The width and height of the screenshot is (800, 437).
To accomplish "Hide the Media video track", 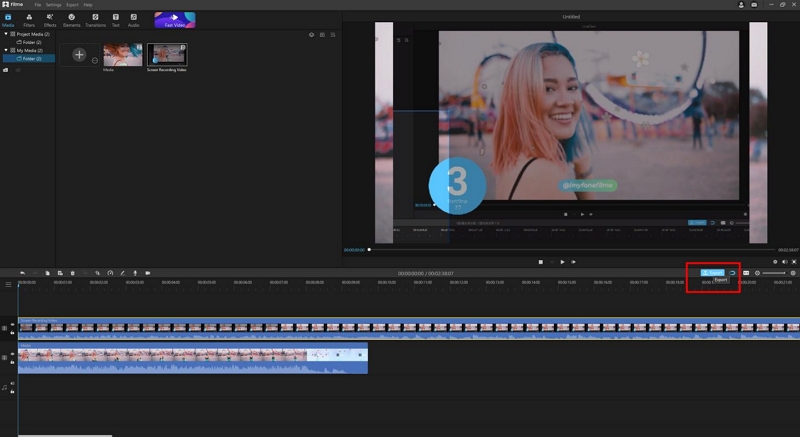I will pos(12,354).
